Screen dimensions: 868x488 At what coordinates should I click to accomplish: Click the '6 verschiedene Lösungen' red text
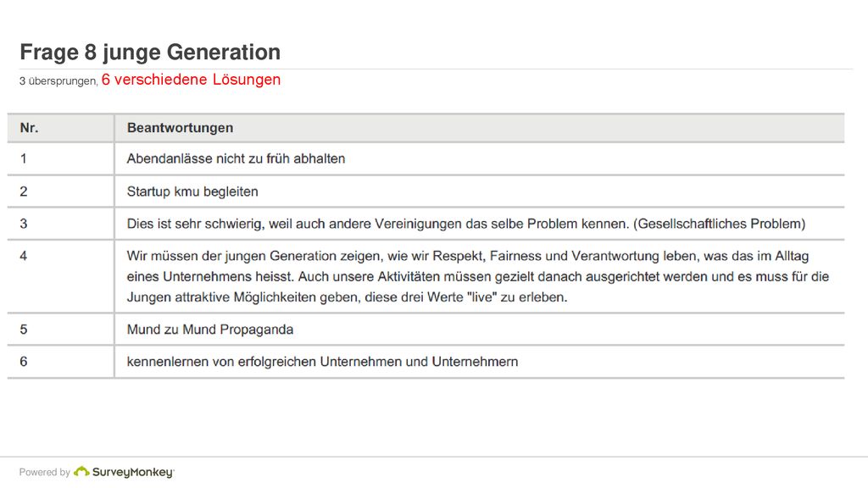tap(191, 80)
